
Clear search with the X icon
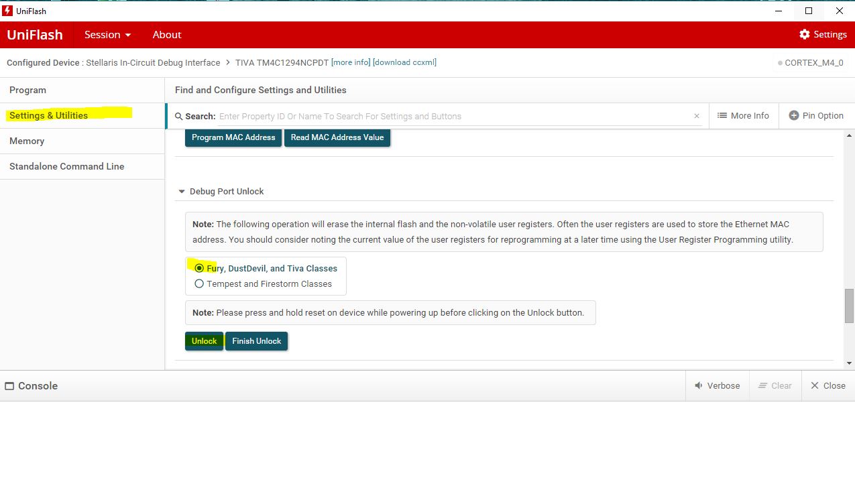[697, 116]
